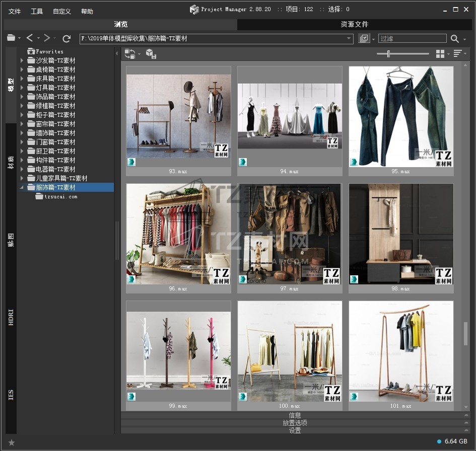476x451 pixels.
Task: Collapse the 服饰篇-TZ素材 folder
Action: (22, 187)
